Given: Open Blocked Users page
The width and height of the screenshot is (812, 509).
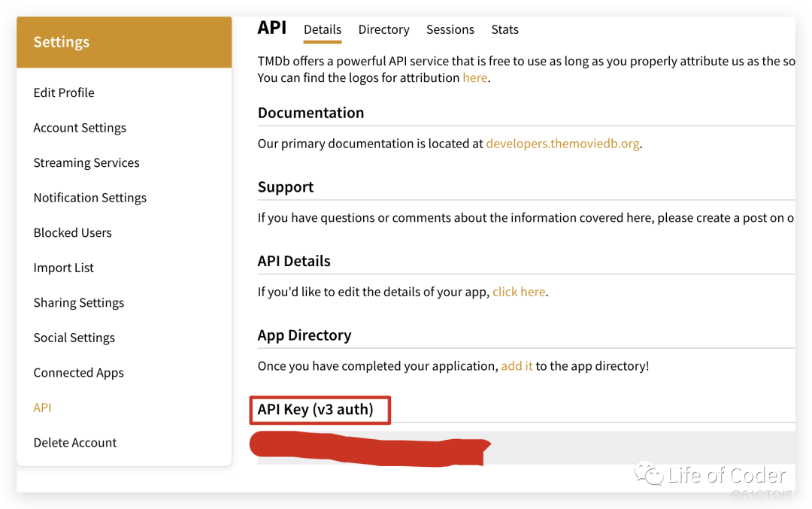Looking at the screenshot, I should point(73,232).
